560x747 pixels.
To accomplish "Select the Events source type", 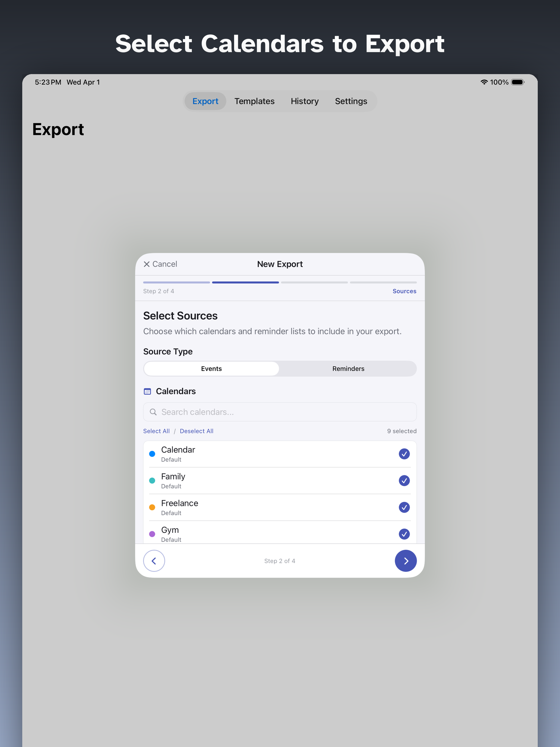I will tap(211, 368).
